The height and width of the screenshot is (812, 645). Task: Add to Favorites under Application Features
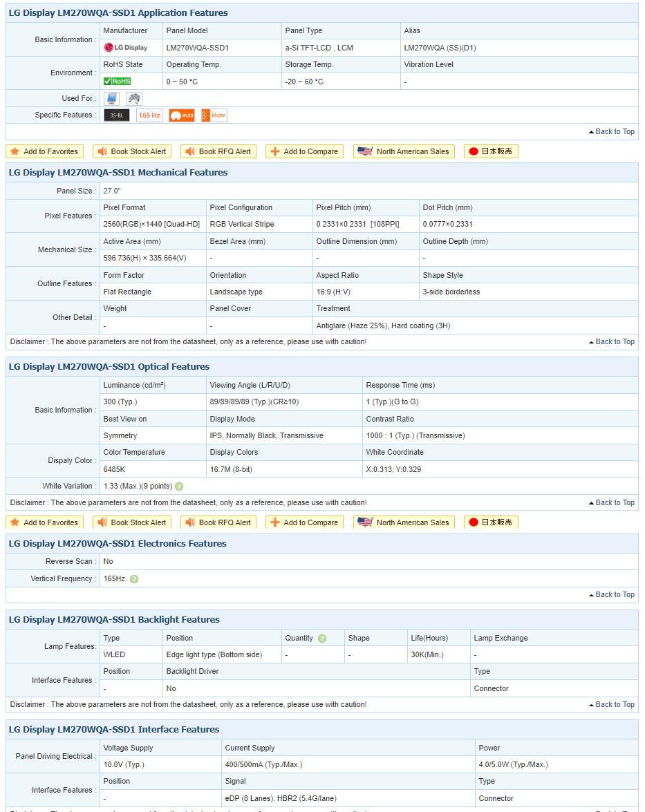[44, 151]
